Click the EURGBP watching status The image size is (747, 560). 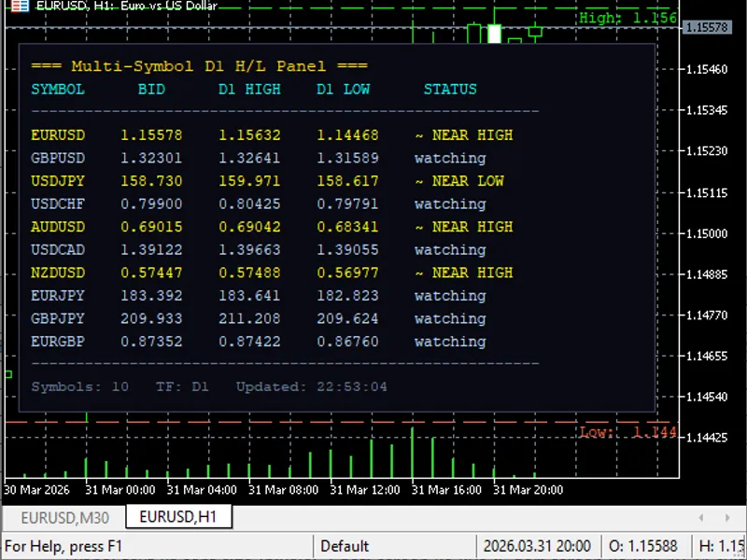tap(450, 342)
